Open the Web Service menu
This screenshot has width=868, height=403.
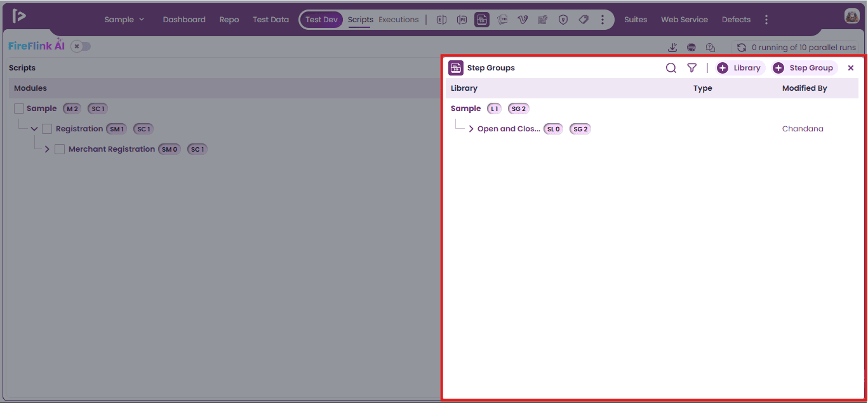684,20
